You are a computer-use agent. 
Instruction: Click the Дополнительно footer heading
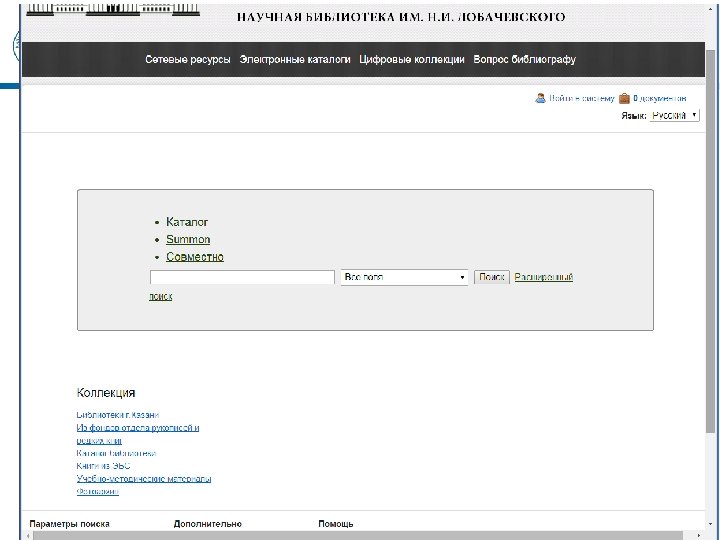(208, 524)
